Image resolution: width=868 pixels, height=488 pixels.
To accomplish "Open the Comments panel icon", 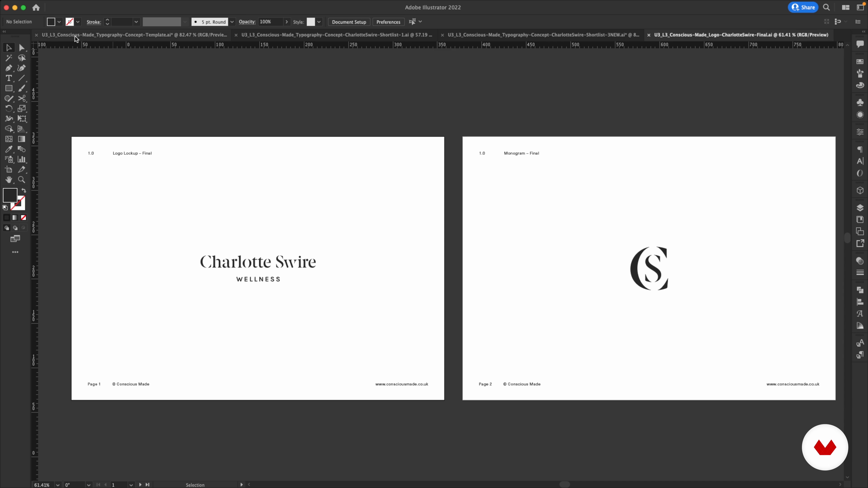I will click(x=860, y=44).
